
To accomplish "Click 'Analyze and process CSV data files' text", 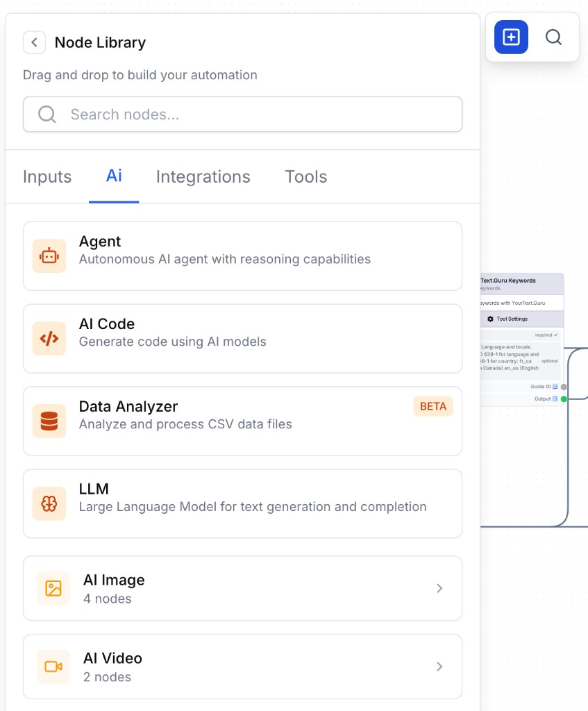I will tap(185, 424).
